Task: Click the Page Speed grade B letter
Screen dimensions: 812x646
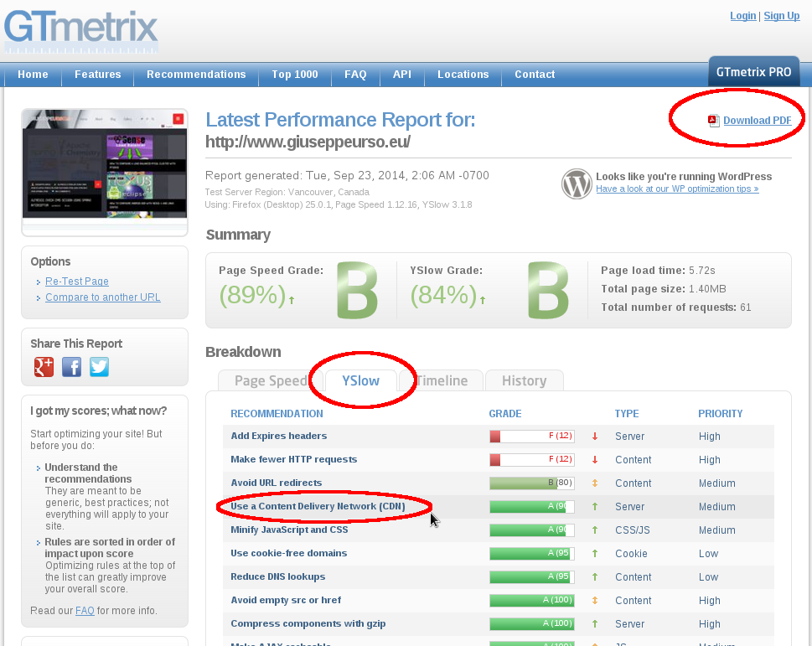Action: [x=357, y=290]
